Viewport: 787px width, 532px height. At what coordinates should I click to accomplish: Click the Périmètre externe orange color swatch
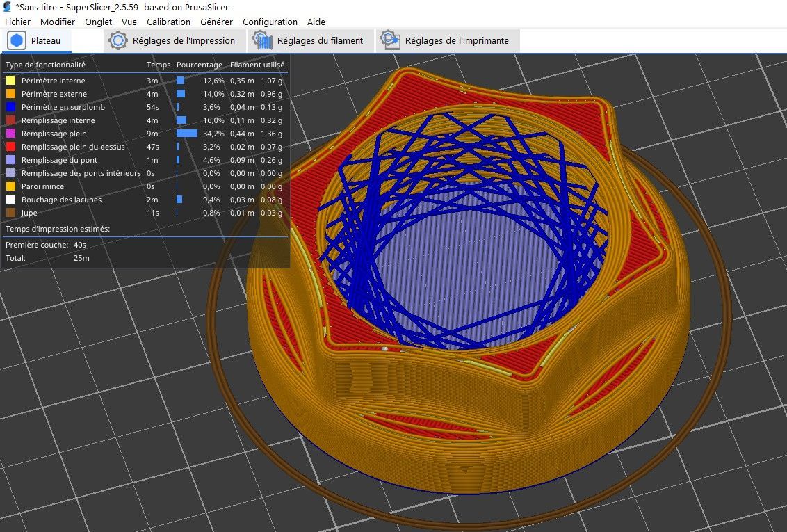10,94
